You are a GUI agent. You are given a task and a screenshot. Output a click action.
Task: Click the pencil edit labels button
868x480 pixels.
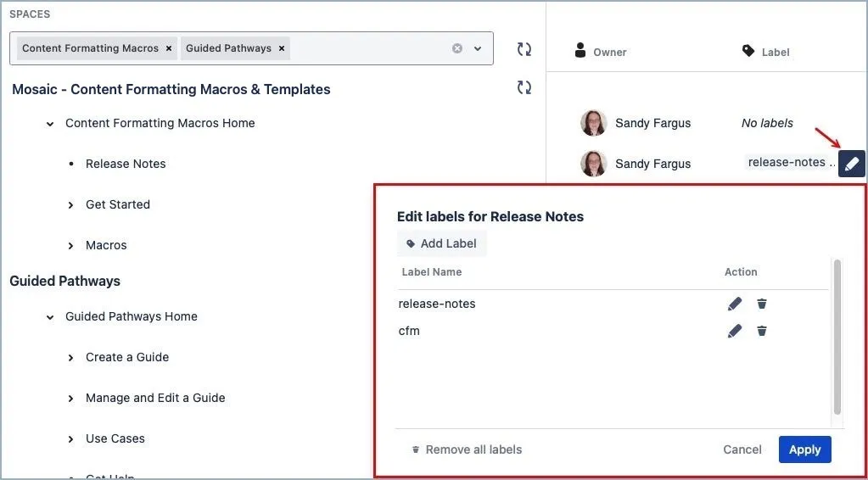(852, 164)
